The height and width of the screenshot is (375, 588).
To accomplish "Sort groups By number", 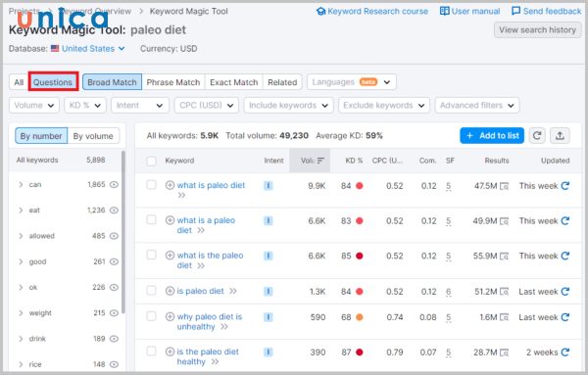I will [x=41, y=136].
